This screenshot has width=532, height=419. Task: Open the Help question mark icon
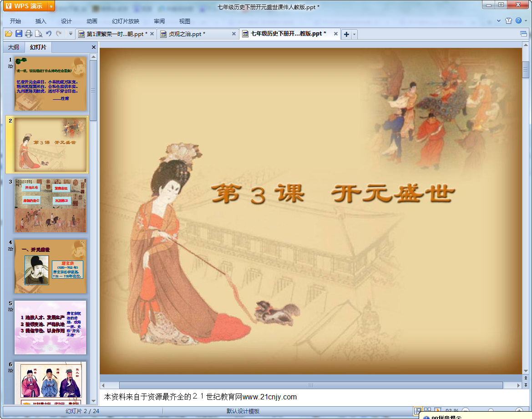[x=518, y=20]
